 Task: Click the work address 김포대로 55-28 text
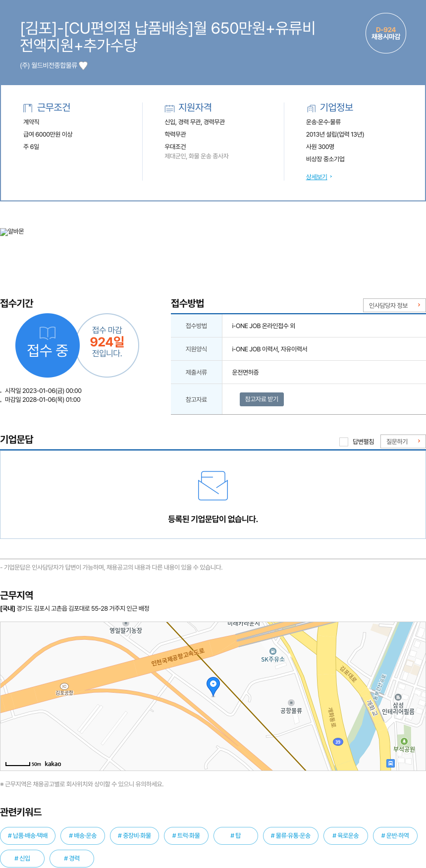point(83,608)
